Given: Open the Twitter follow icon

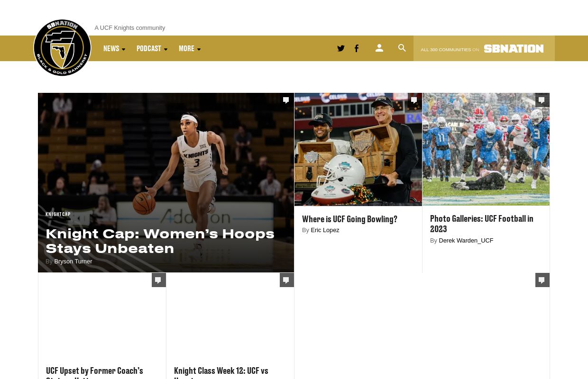Looking at the screenshot, I should click(x=340, y=48).
